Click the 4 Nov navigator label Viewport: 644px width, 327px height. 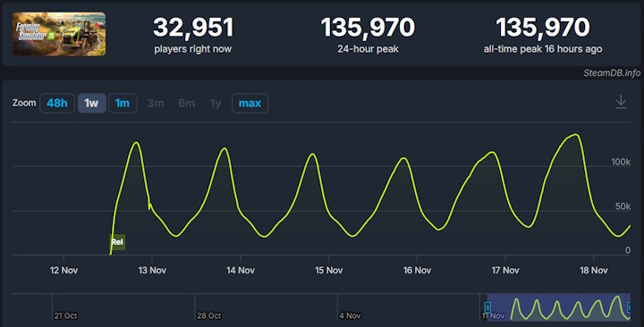pos(350,316)
